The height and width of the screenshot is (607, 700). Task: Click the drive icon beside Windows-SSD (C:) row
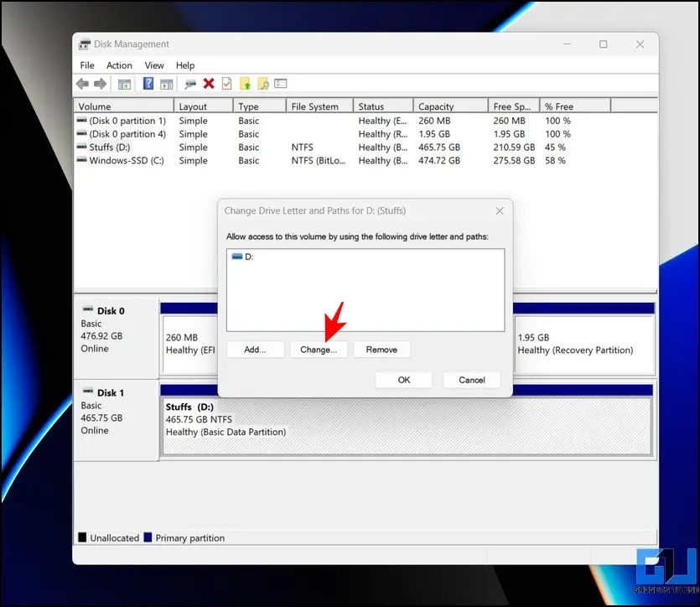[x=81, y=160]
